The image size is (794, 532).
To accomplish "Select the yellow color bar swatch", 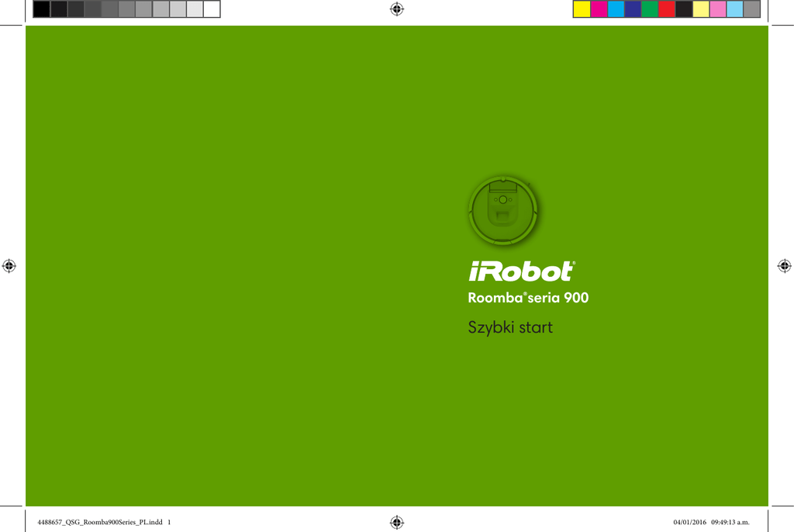I will pos(582,9).
